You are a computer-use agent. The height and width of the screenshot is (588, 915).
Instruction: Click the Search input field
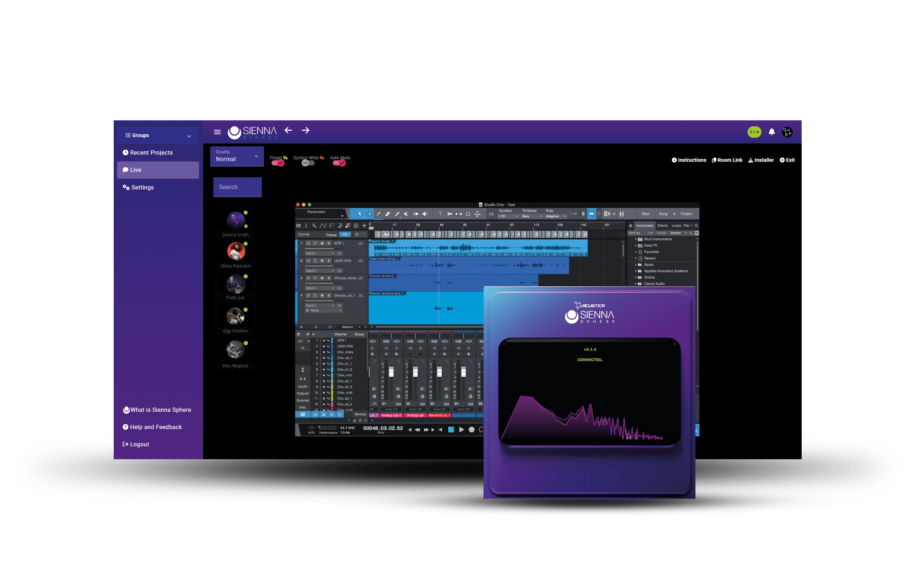point(237,187)
